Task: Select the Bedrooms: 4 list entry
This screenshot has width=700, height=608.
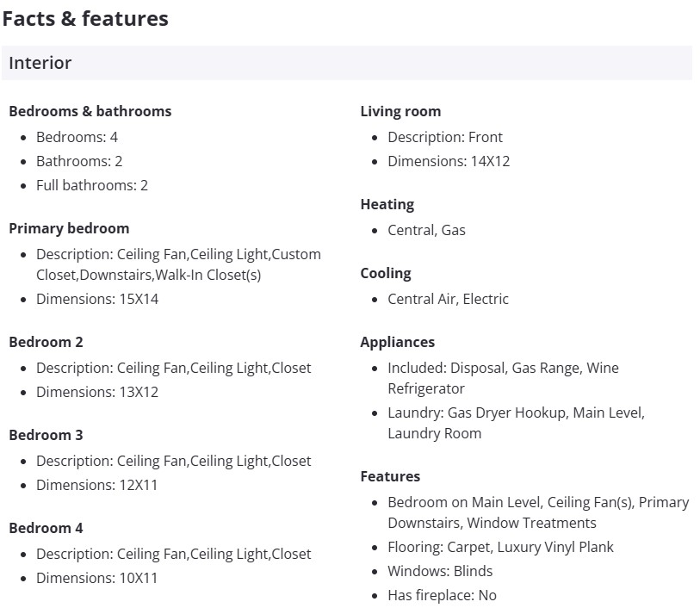Action: tap(77, 137)
